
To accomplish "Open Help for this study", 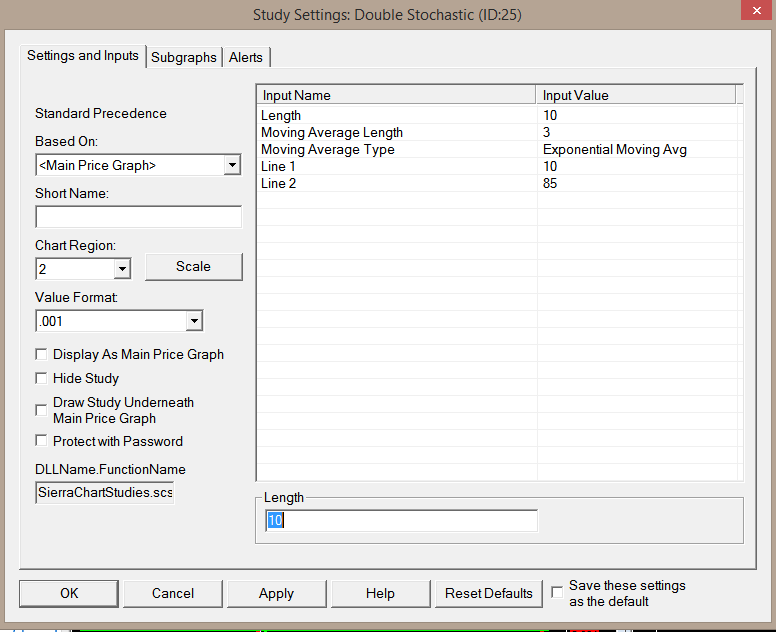I will (381, 593).
